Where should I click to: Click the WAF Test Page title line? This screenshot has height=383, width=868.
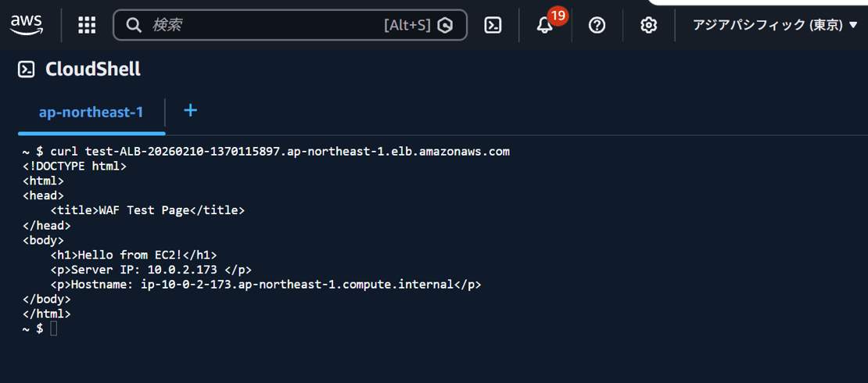pyautogui.click(x=148, y=210)
